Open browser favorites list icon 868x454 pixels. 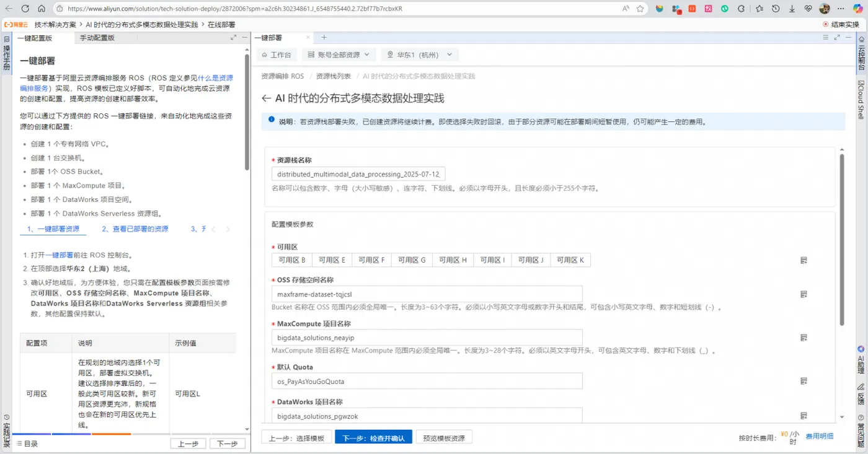(759, 9)
